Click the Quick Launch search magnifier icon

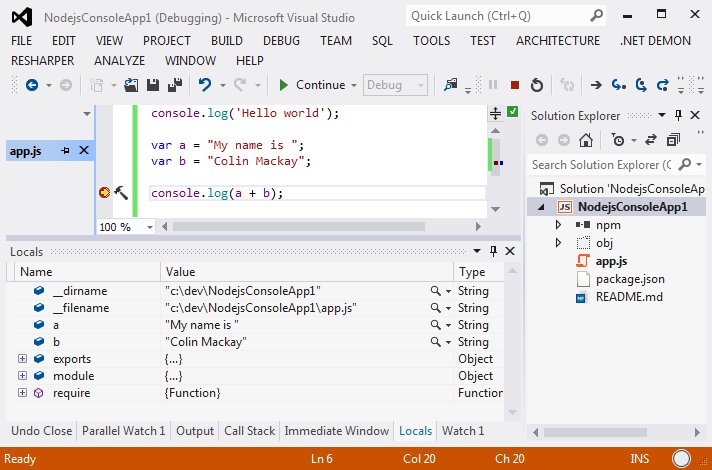[596, 16]
